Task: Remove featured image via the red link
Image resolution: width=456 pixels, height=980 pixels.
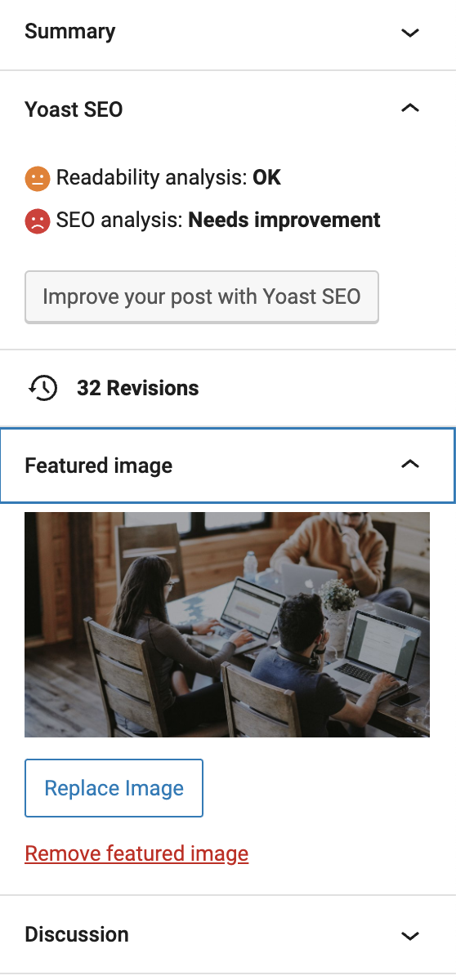Action: (136, 854)
